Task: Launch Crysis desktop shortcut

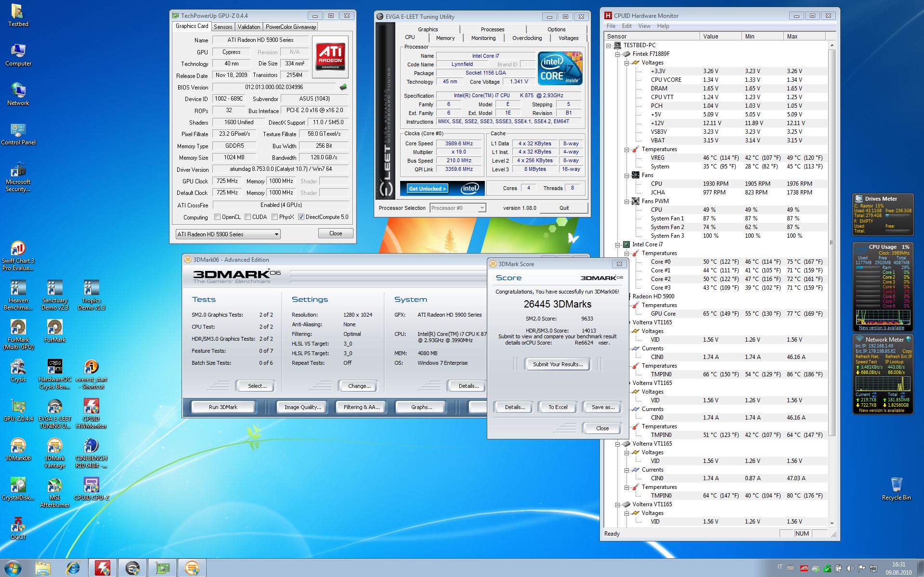Action: [18, 371]
